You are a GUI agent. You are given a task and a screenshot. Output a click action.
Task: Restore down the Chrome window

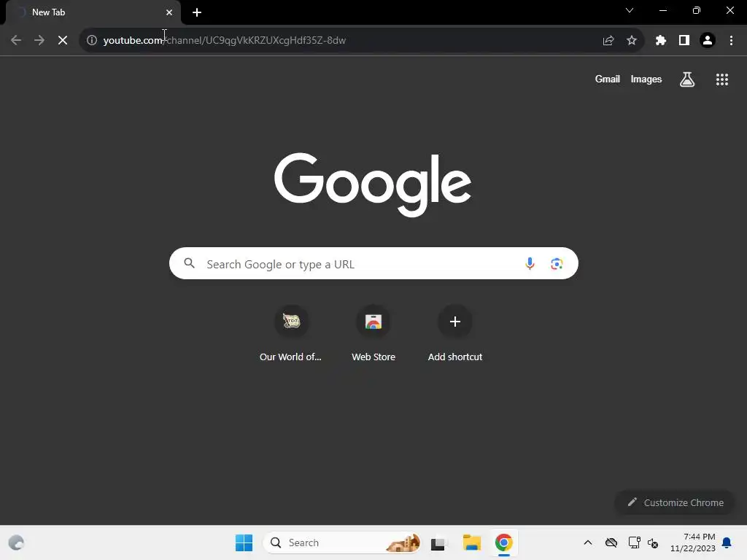click(697, 10)
